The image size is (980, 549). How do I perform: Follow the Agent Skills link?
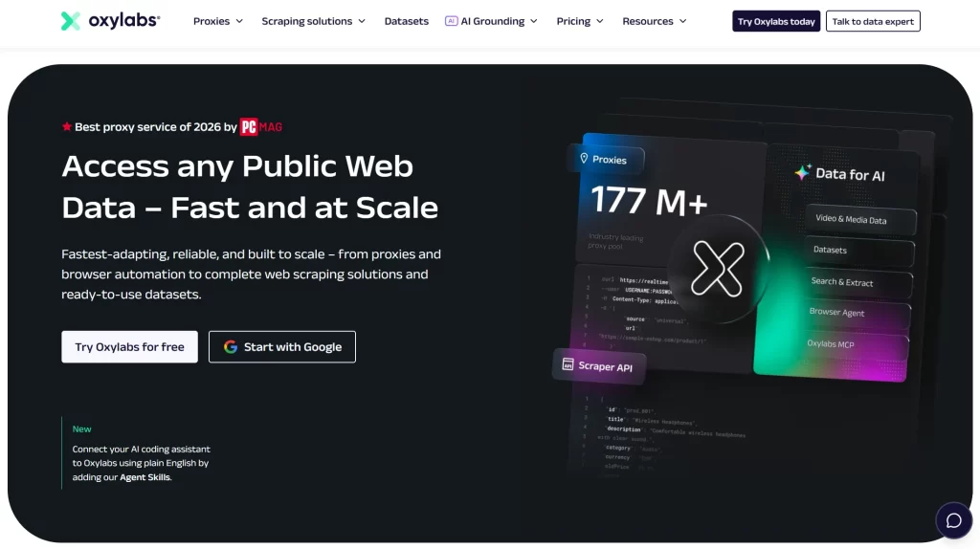point(145,477)
